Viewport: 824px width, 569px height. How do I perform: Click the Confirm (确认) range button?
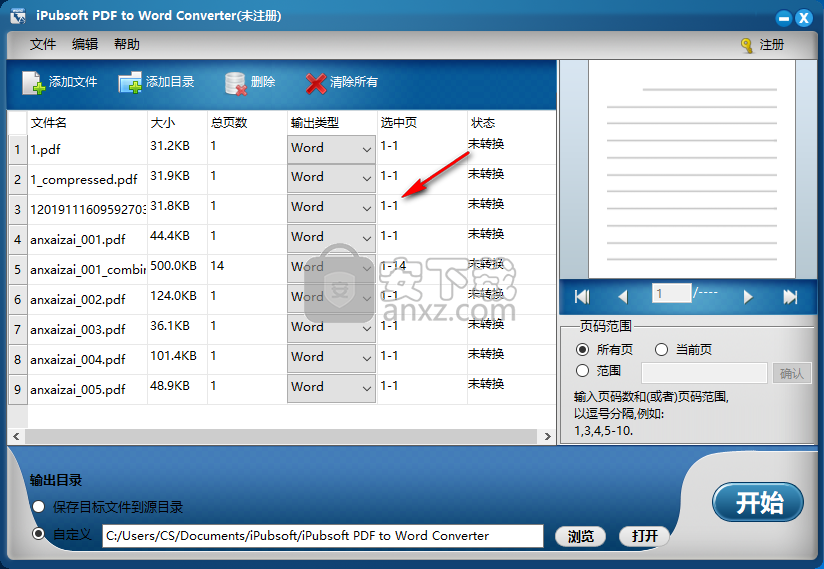pyautogui.click(x=791, y=373)
